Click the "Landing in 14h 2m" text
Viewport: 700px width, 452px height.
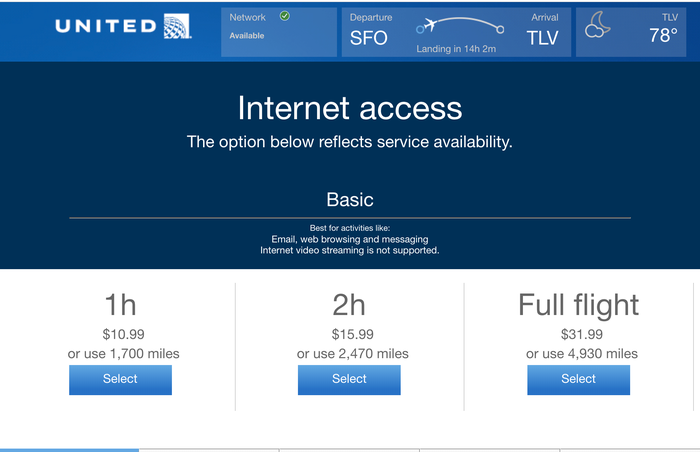(456, 46)
